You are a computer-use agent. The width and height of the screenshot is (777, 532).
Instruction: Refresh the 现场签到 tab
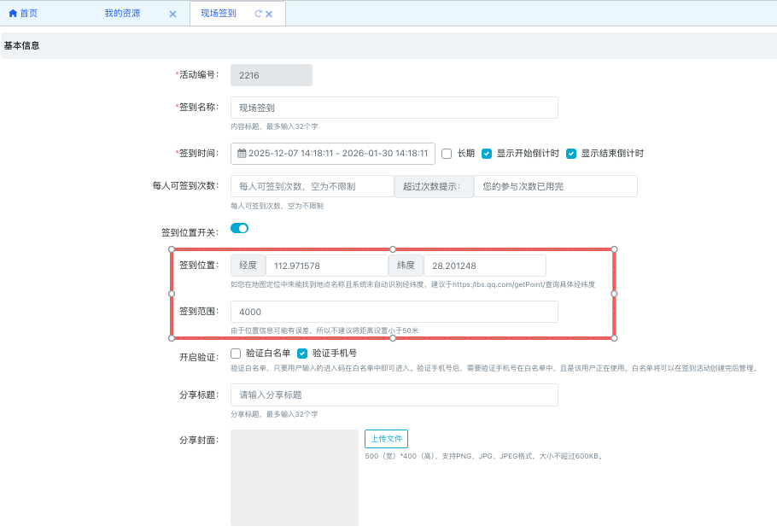click(258, 15)
